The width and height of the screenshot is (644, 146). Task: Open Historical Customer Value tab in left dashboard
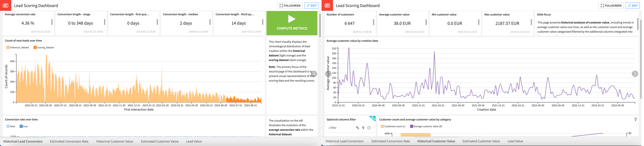115,141
